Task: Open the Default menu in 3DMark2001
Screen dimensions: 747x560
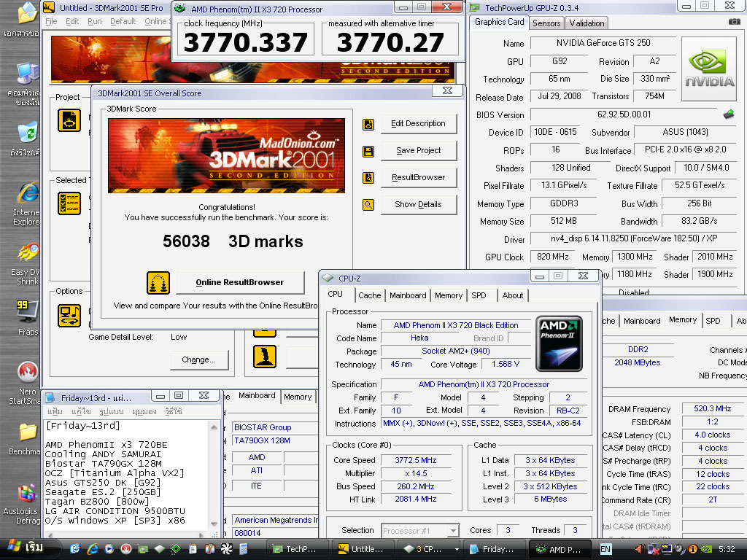Action: [123, 21]
